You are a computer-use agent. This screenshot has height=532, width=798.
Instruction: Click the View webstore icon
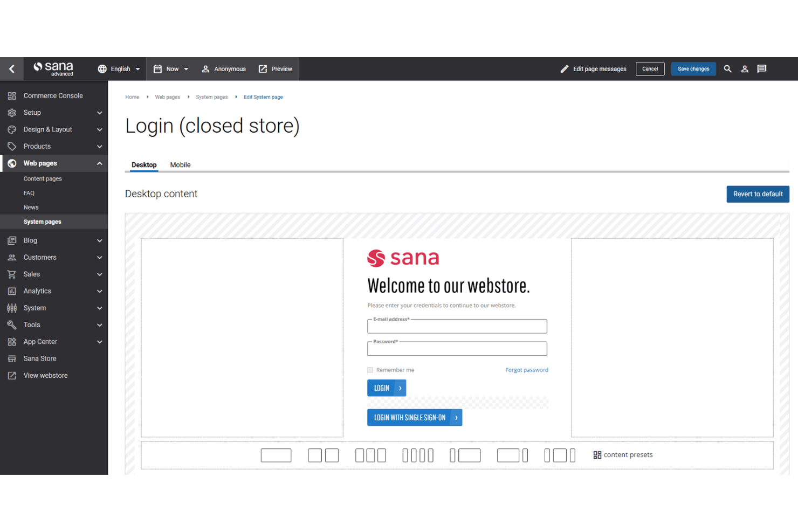(x=12, y=376)
